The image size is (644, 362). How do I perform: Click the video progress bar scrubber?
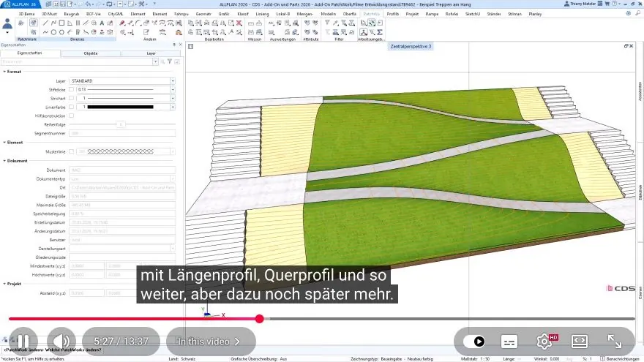pyautogui.click(x=259, y=319)
